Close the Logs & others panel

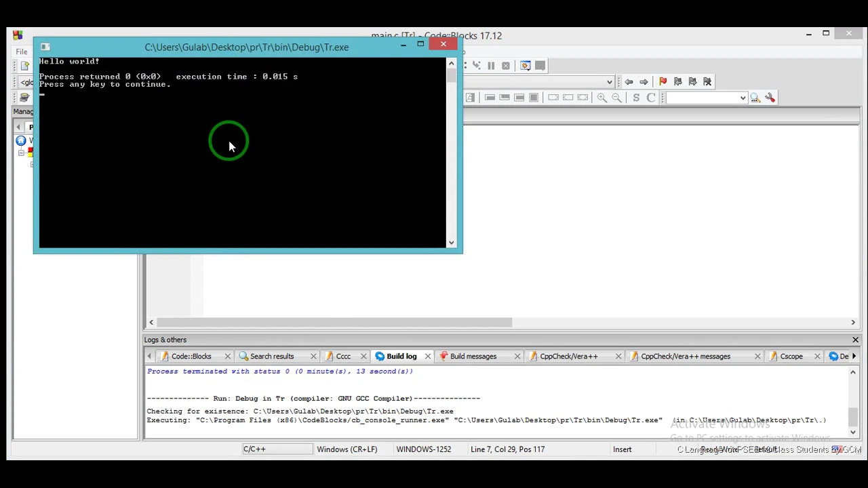[855, 340]
